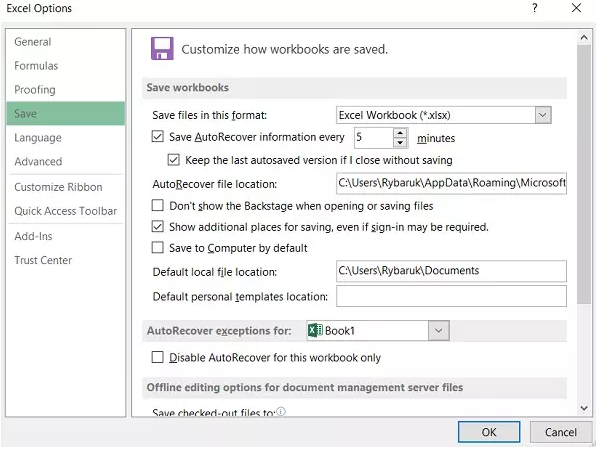Click the help question mark icon
This screenshot has height=456, width=609.
pyautogui.click(x=535, y=8)
